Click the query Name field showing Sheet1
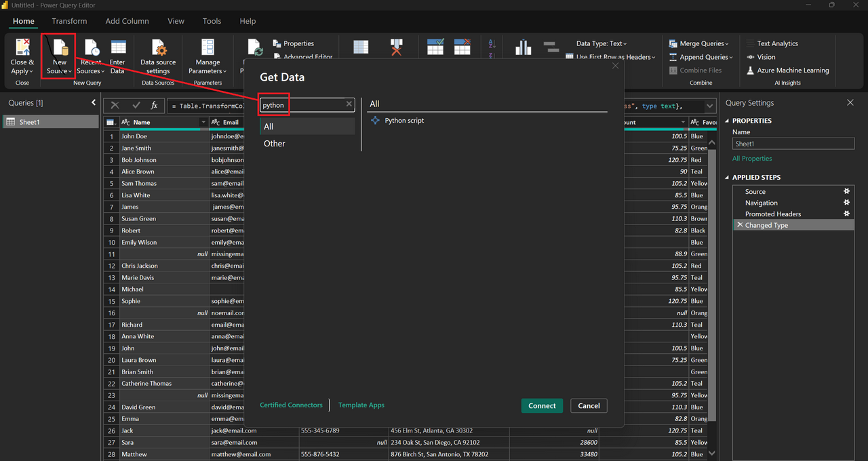The width and height of the screenshot is (868, 461). tap(793, 144)
